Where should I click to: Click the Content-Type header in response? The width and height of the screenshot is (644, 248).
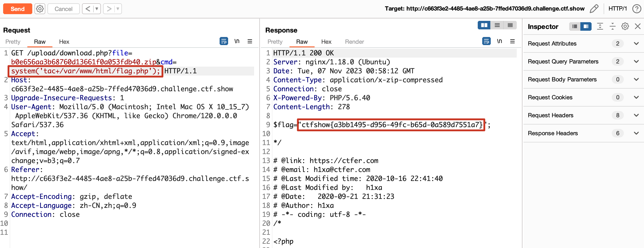(x=358, y=80)
